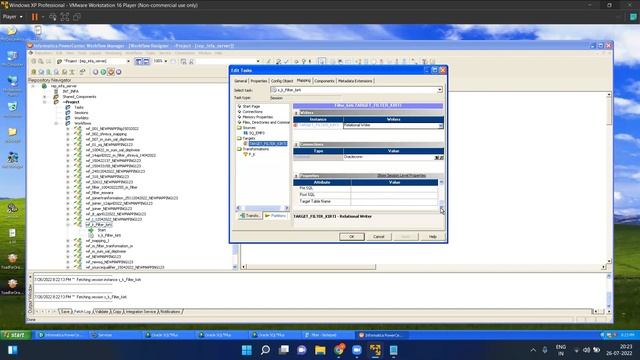This screenshot has height=360, width=640.
Task: Select the F_X filter transformation
Action: (252, 155)
